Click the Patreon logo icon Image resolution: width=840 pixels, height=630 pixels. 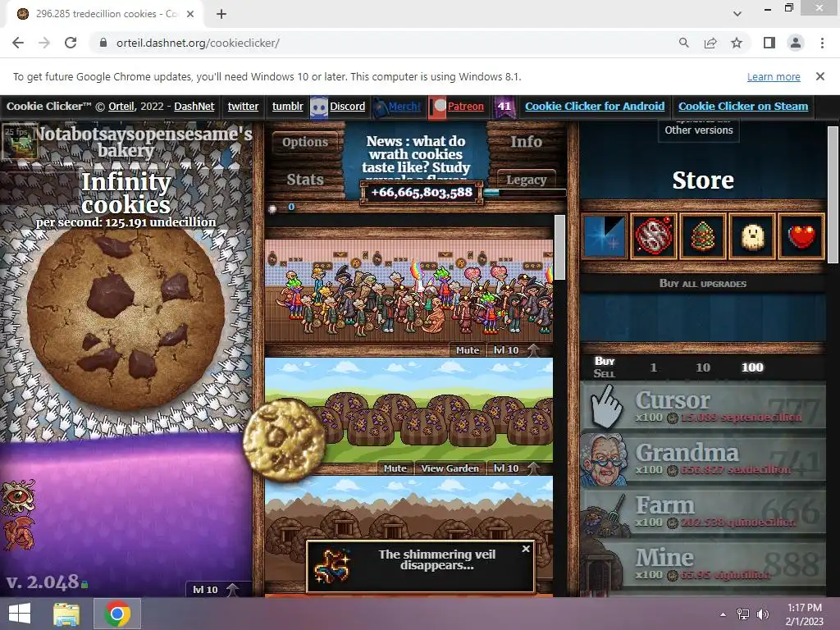click(x=438, y=107)
